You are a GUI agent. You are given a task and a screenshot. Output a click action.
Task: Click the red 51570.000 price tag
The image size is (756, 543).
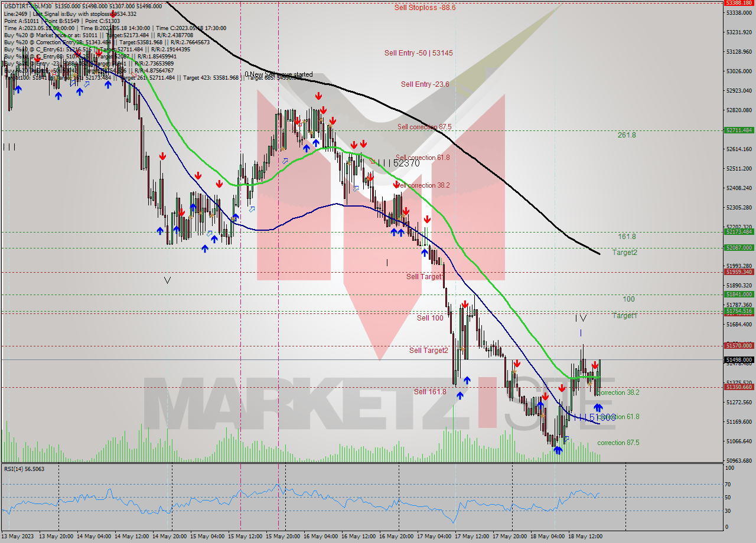pos(739,346)
